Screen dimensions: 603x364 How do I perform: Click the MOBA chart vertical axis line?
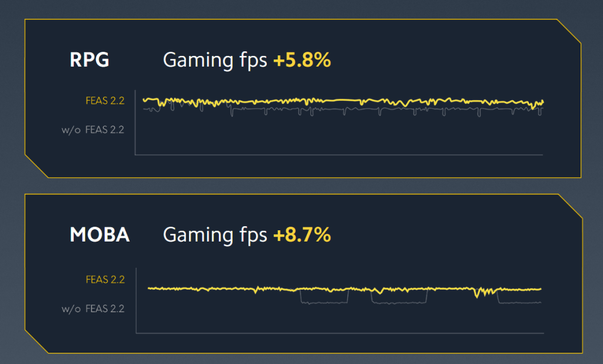(x=136, y=302)
